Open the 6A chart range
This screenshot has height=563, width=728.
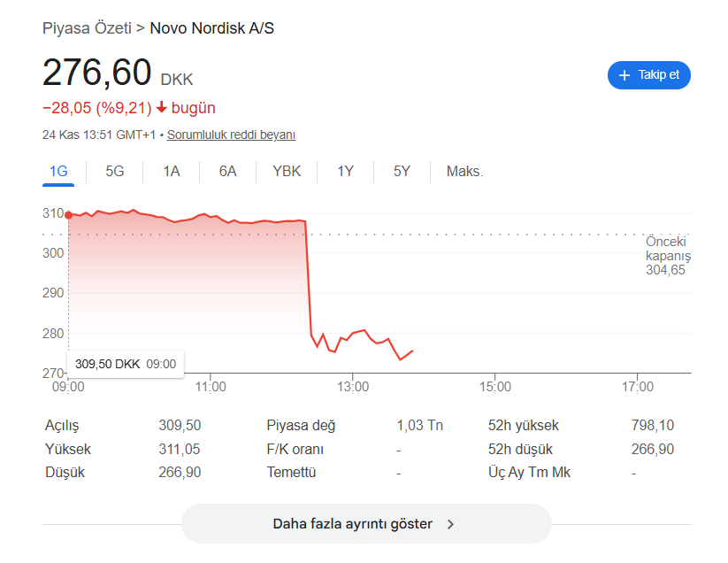pyautogui.click(x=228, y=171)
